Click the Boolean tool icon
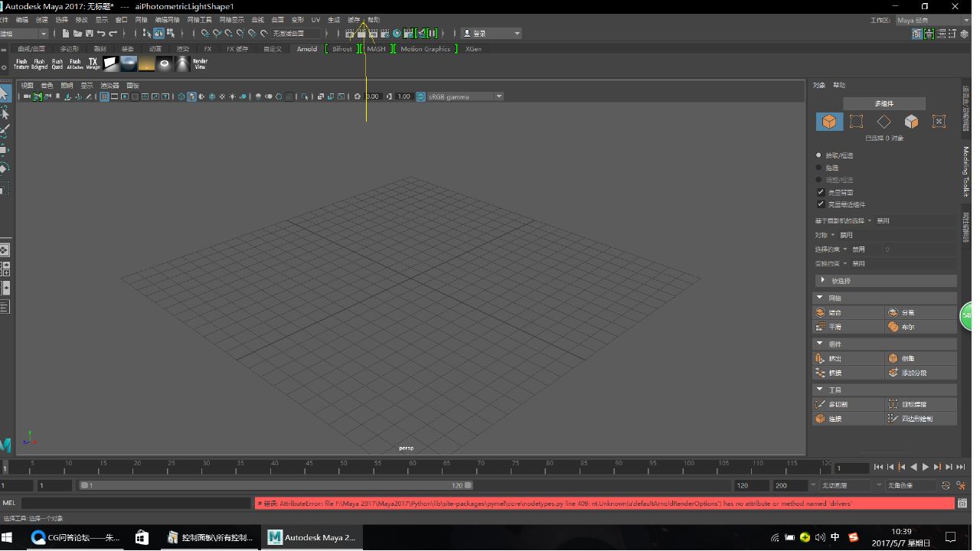Image resolution: width=980 pixels, height=551 pixels. [x=921, y=327]
